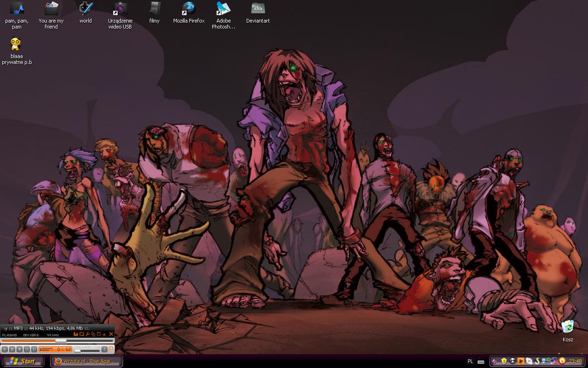
Task: Open the Deviantart desktop folder
Action: (258, 12)
